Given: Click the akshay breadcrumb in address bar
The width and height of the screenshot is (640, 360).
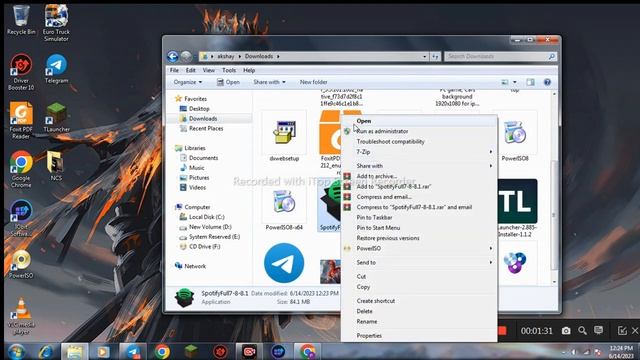Looking at the screenshot, I should (x=225, y=56).
